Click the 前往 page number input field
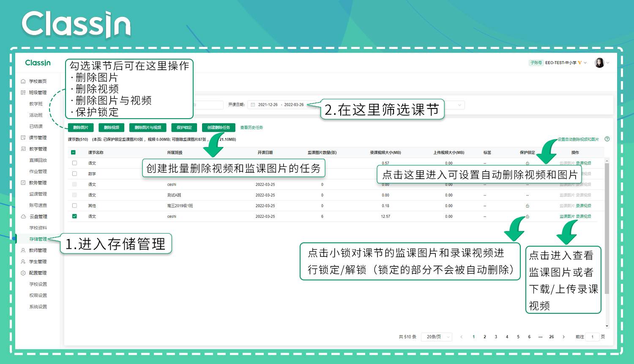 [592, 337]
